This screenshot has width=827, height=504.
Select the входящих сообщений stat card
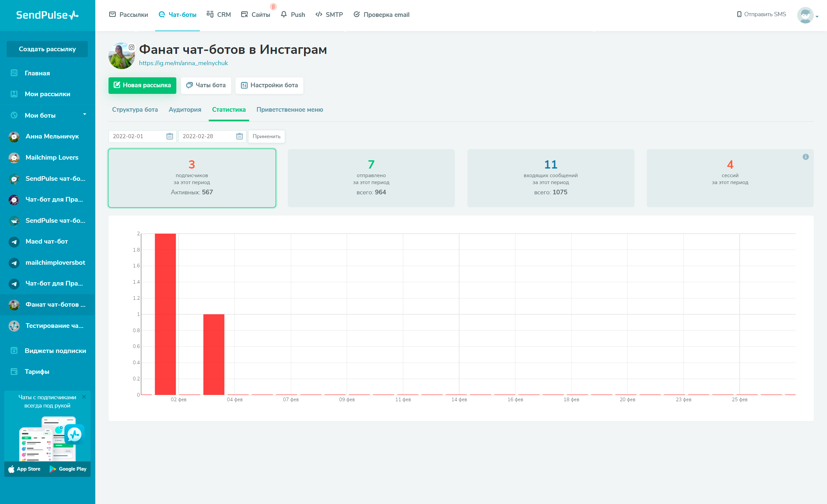[551, 178]
